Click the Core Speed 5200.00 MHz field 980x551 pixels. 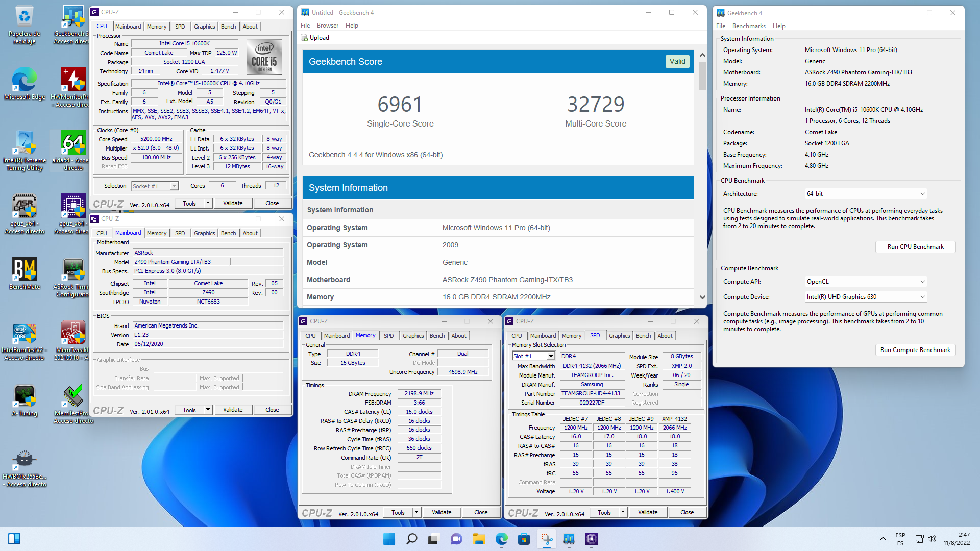click(x=156, y=139)
